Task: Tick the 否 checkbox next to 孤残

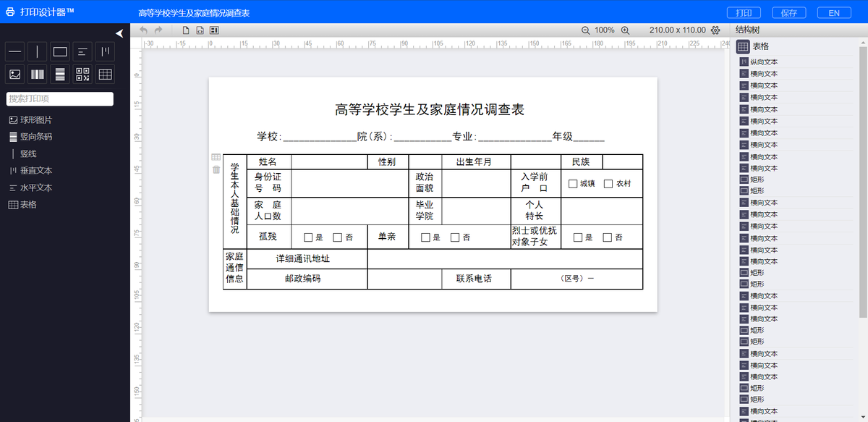Action: point(337,237)
